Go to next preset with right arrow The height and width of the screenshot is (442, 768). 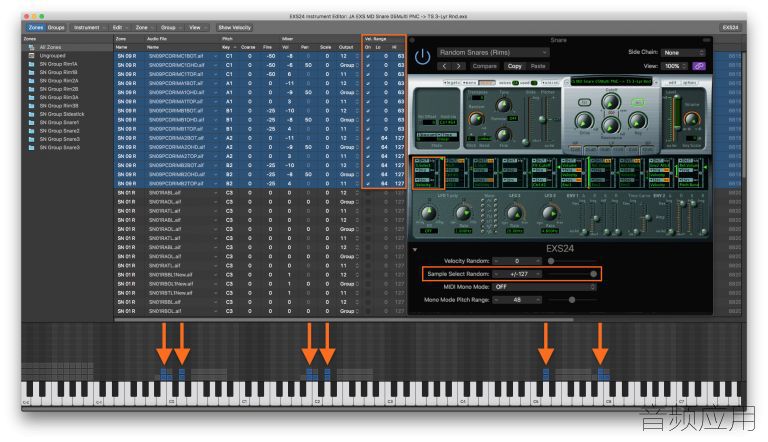[x=458, y=66]
